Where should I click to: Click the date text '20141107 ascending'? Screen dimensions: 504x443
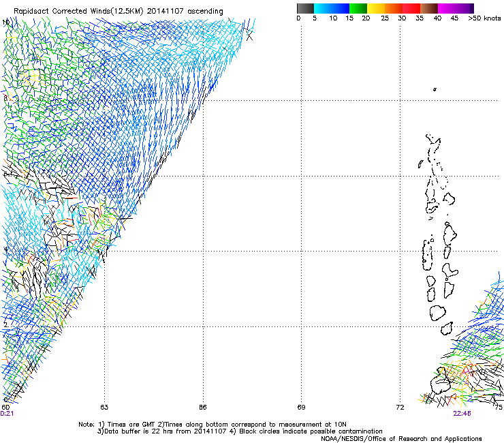coord(185,12)
